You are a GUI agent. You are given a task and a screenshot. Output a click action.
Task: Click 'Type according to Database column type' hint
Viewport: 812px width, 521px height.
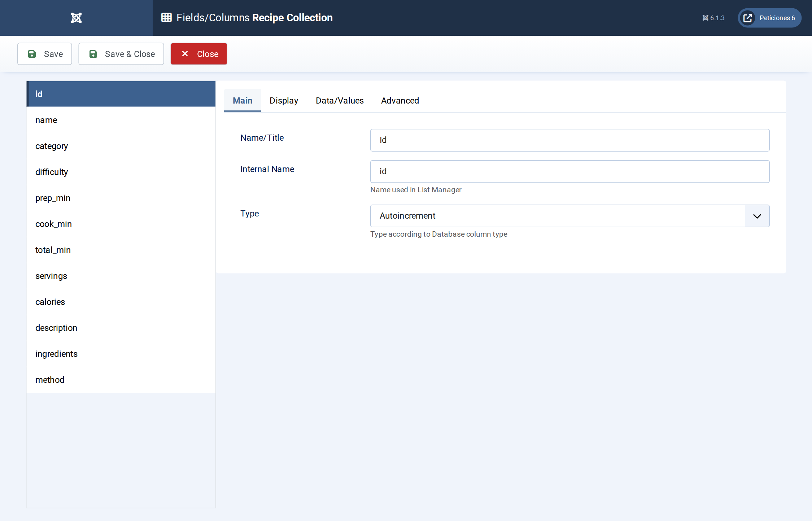coord(438,234)
